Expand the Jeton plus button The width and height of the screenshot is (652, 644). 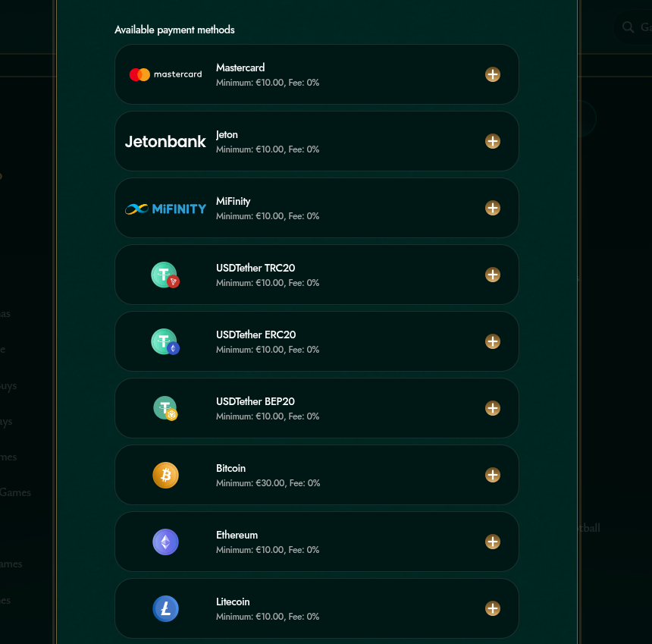point(493,141)
